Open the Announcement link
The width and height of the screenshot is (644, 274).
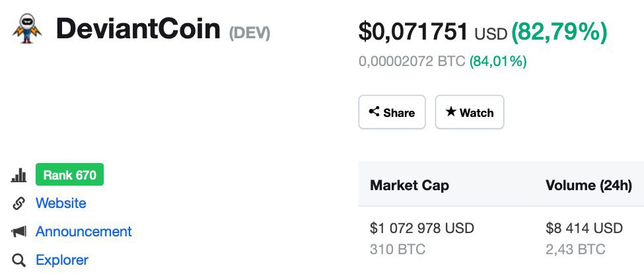(x=83, y=232)
